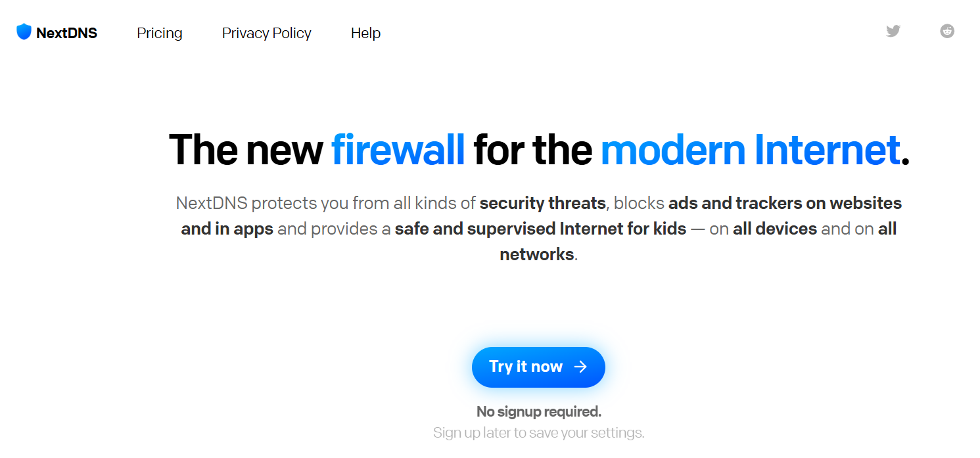This screenshot has width=980, height=458.
Task: Click the bold "security threats" phrase
Action: [542, 203]
